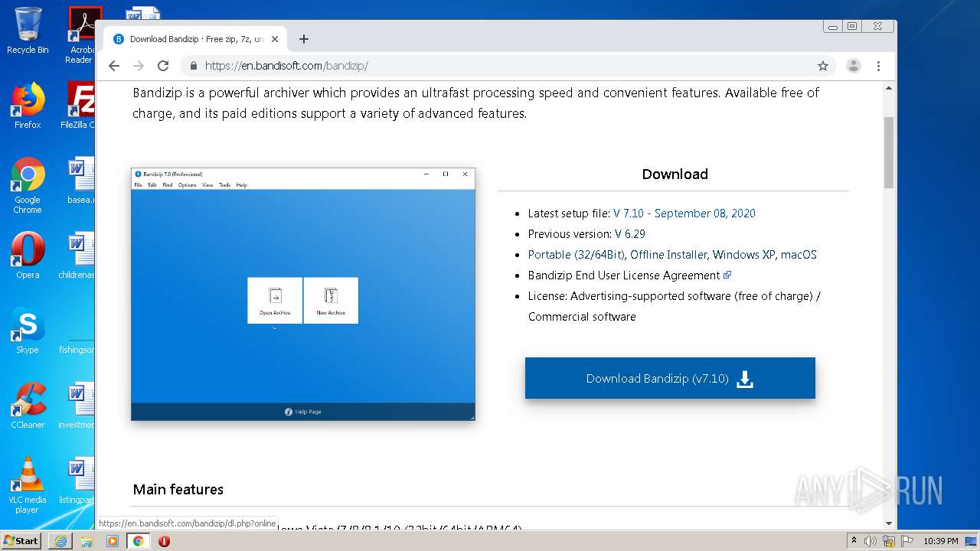
Task: Select the CCleaner desktop shortcut
Action: point(28,406)
